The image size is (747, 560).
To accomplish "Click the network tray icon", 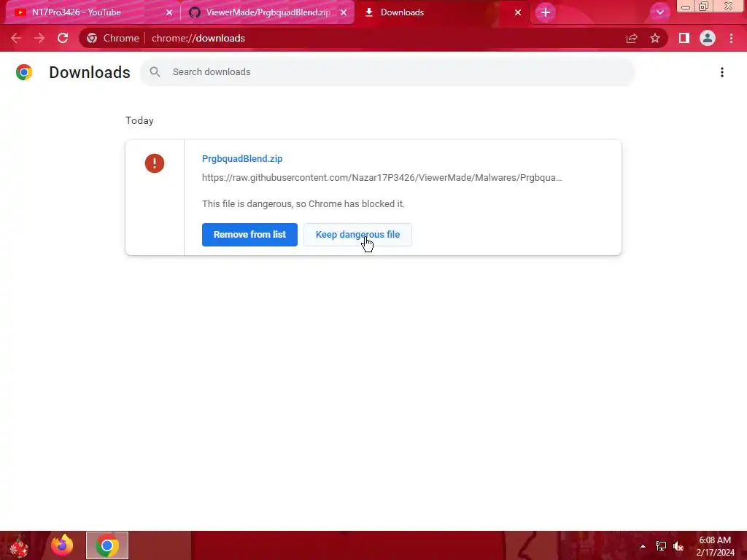I will click(x=661, y=546).
